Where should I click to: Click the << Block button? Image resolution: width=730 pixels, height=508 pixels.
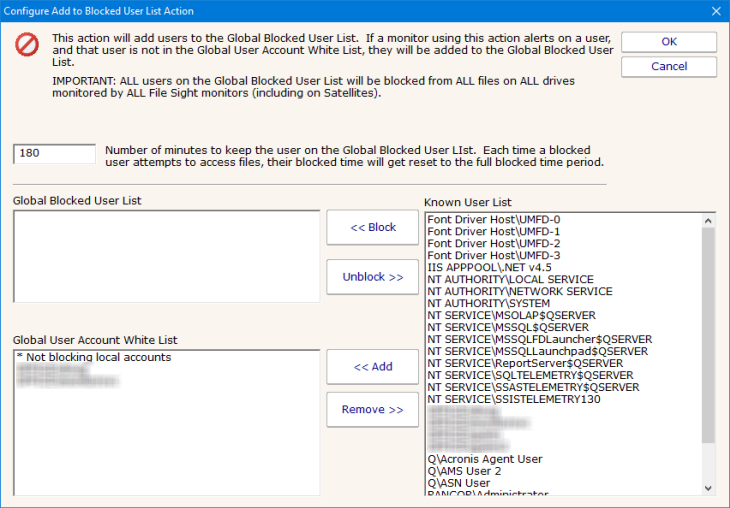pyautogui.click(x=373, y=227)
